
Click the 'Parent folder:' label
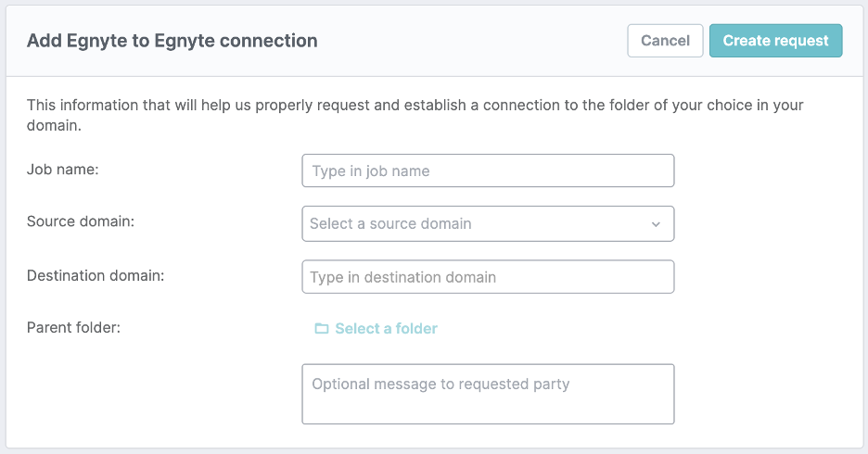pos(74,327)
